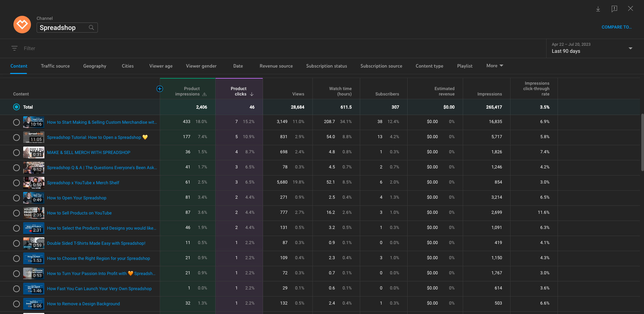Click the COMPARE TO... button

point(616,27)
